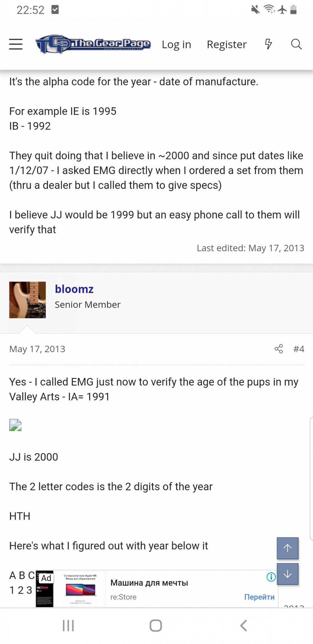Click the Register link
313x644 pixels.
pyautogui.click(x=227, y=44)
